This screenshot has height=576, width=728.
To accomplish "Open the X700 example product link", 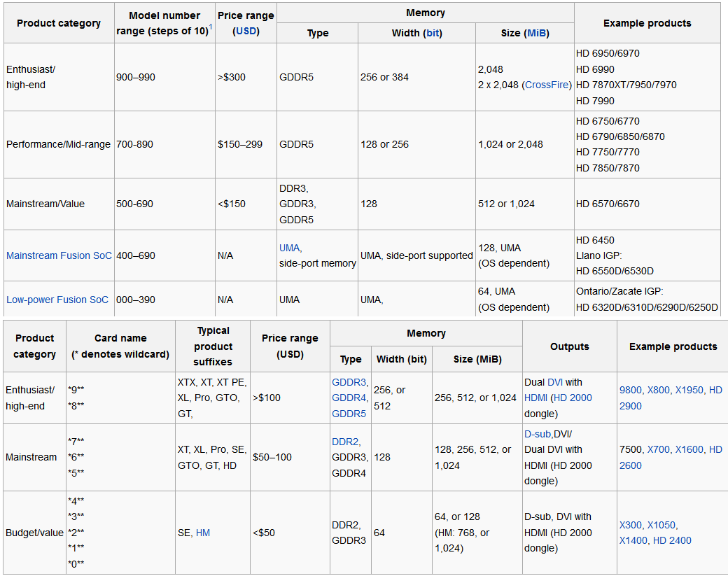I will [x=659, y=450].
